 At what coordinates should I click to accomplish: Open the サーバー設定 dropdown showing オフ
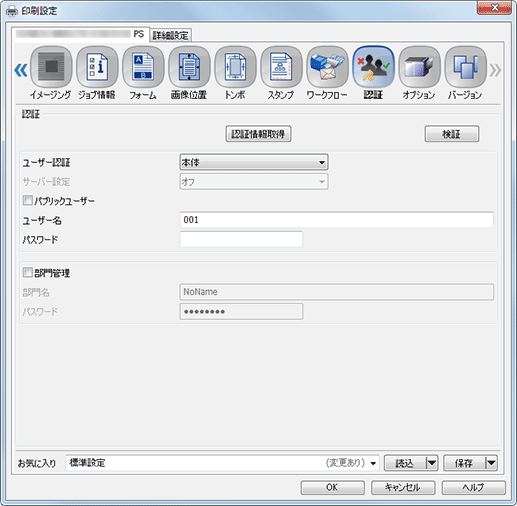pyautogui.click(x=254, y=182)
